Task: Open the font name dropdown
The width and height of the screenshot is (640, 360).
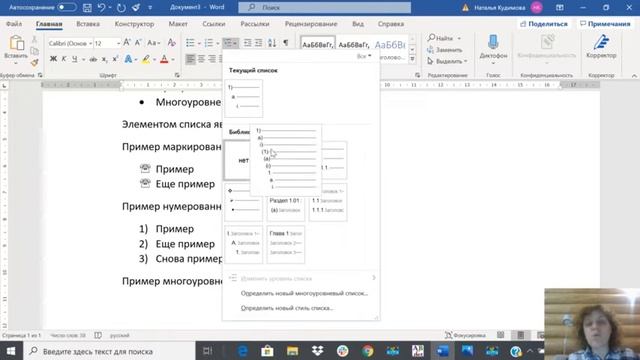Action: [90, 43]
